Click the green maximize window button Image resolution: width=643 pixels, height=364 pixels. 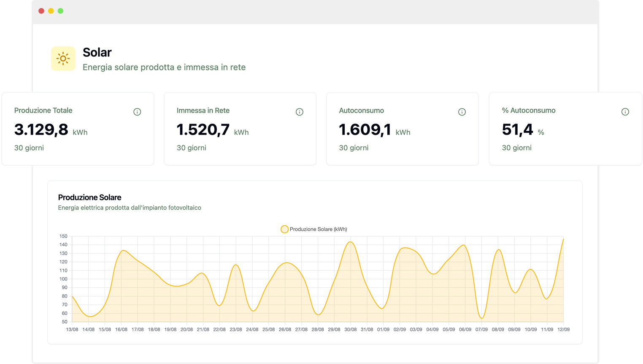click(x=61, y=11)
